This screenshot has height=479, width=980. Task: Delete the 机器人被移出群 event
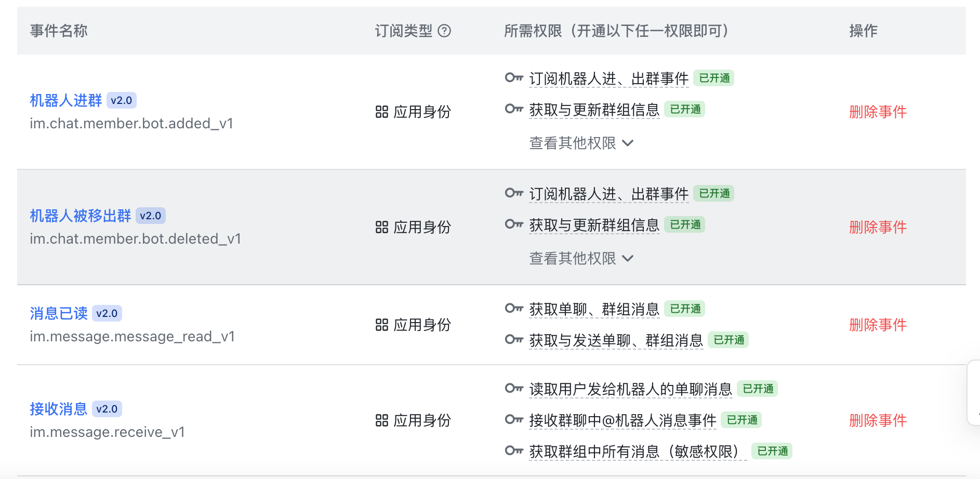point(878,227)
